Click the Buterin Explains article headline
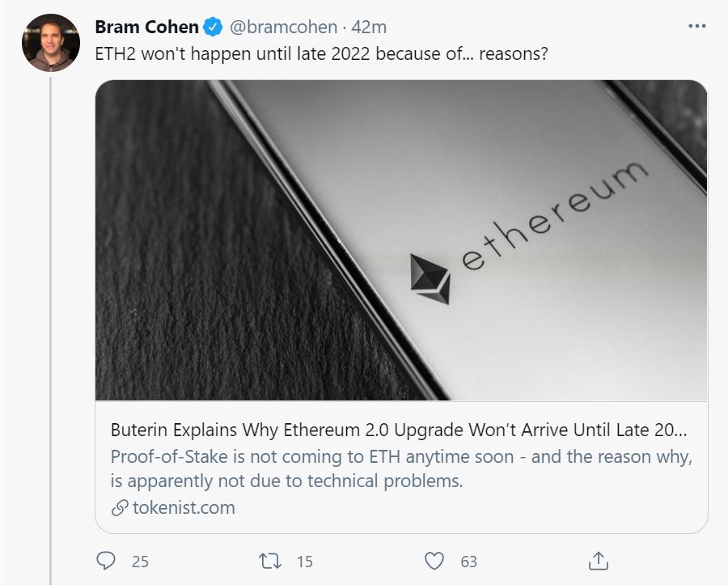Screen dimensions: 728x585 click(400, 429)
